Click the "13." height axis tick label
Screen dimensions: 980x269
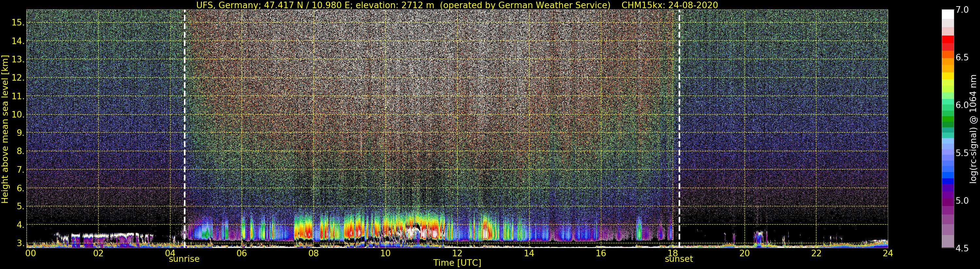18,59
